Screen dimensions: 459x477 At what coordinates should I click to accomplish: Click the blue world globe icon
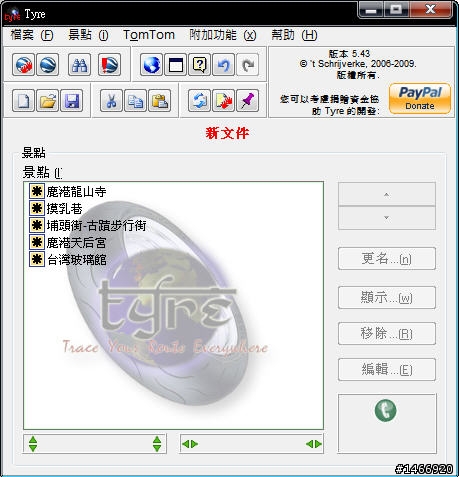pos(151,65)
